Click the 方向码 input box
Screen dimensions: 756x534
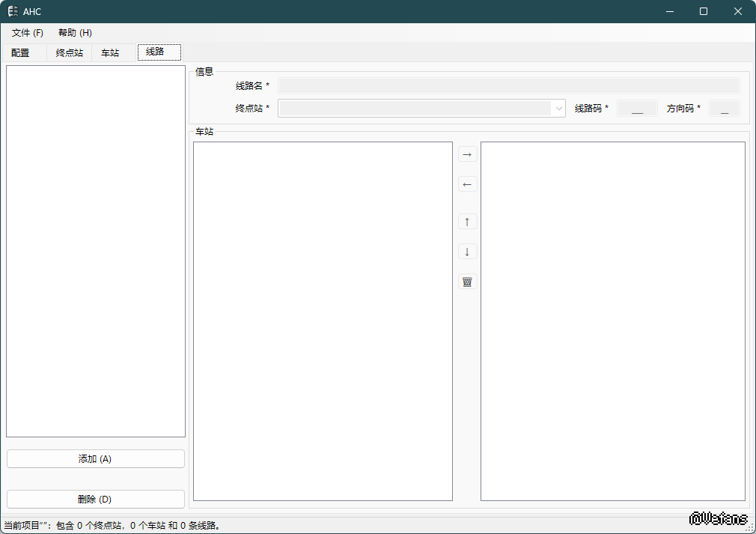(724, 109)
